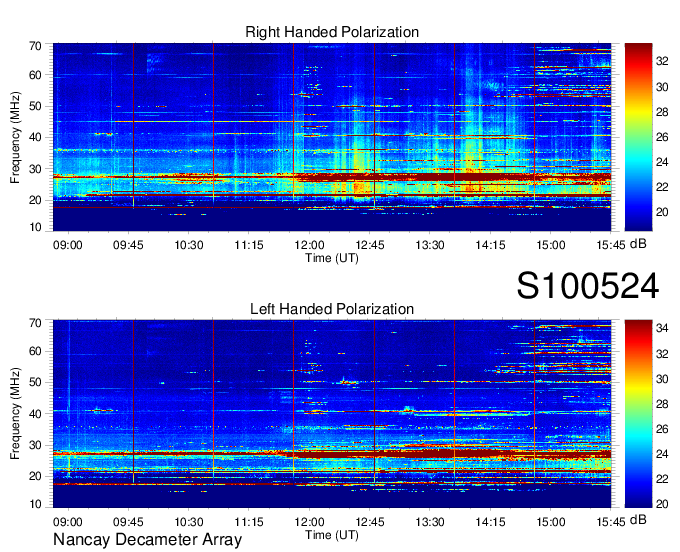680x552 pixels.
Task: Click the "Nancay Decameter Array" caption
Action: pyautogui.click(x=147, y=540)
